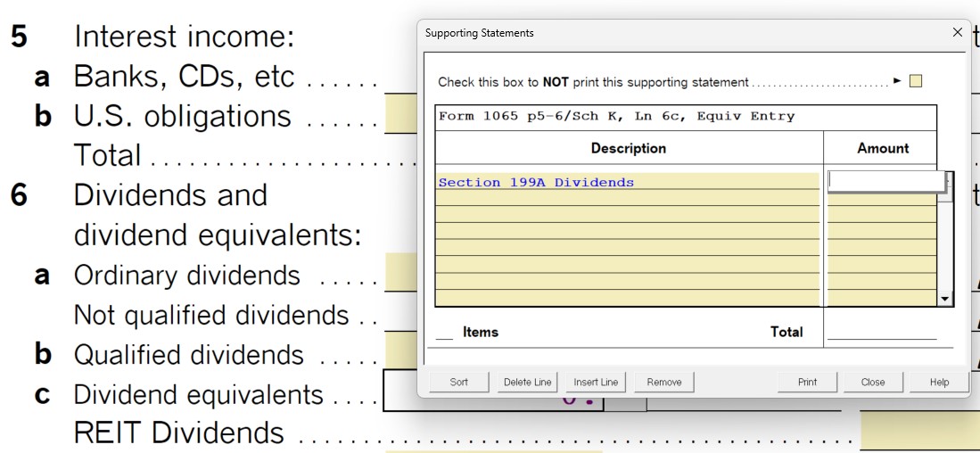The height and width of the screenshot is (453, 980).
Task: Click the Amount column header
Action: (x=882, y=148)
